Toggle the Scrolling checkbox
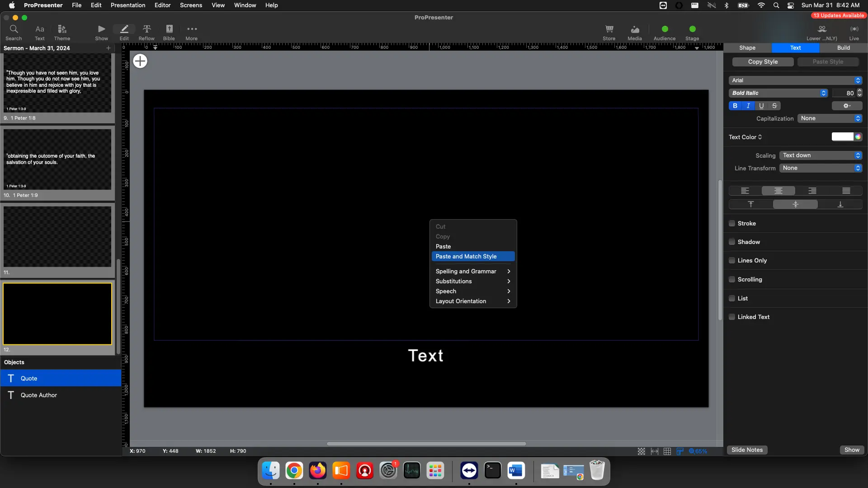This screenshot has height=488, width=868. 732,279
